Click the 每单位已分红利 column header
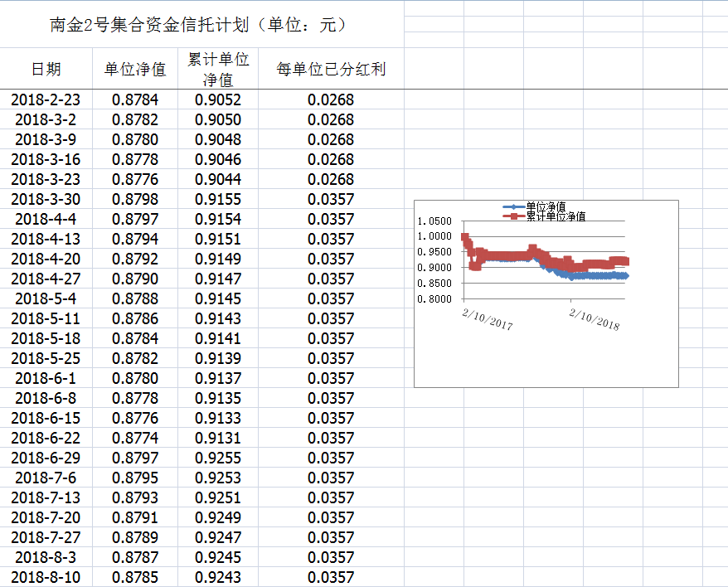 point(331,69)
